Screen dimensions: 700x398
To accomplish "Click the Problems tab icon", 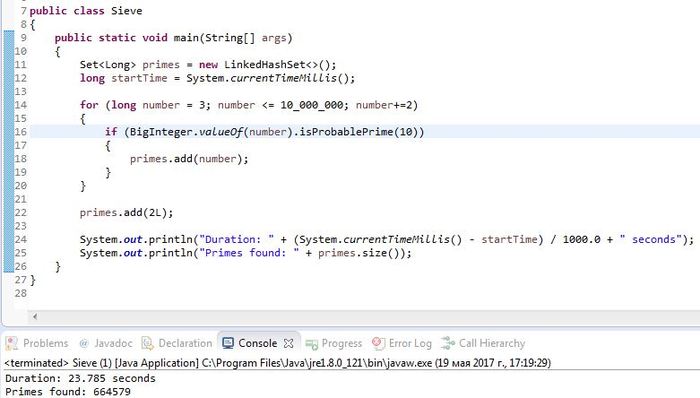I will [x=12, y=343].
